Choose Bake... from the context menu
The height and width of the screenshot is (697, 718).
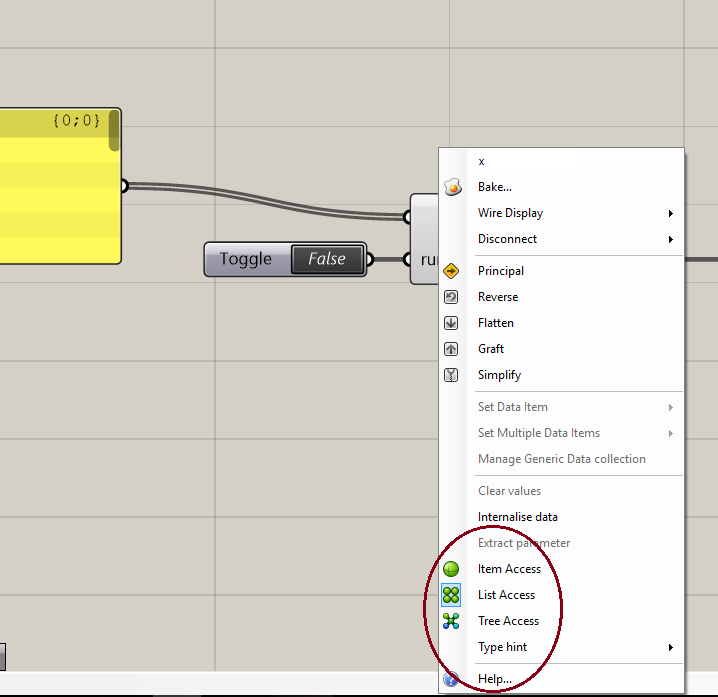coord(562,187)
